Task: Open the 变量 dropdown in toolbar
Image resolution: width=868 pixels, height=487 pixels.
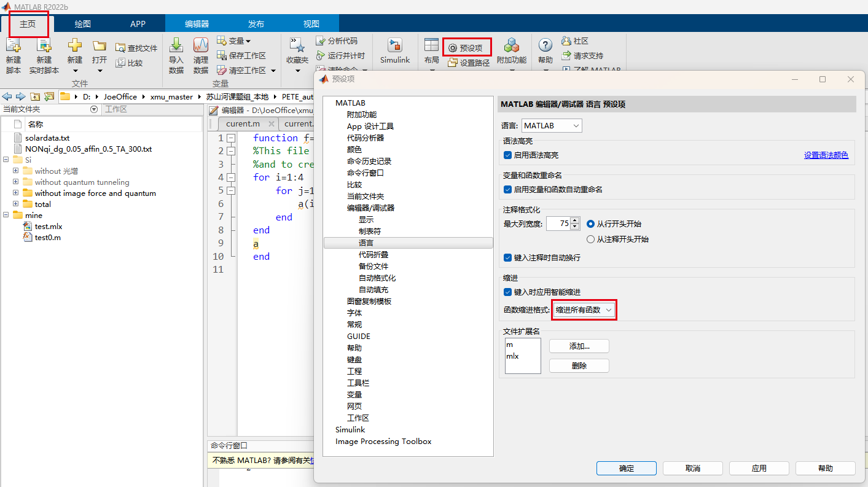Action: 234,41
